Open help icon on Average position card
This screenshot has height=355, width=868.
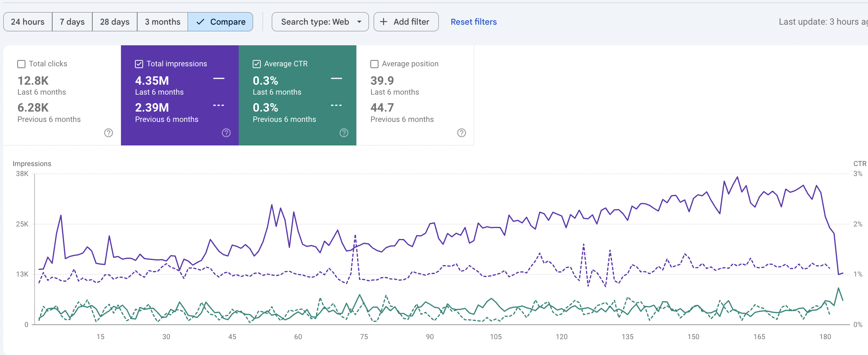[462, 133]
